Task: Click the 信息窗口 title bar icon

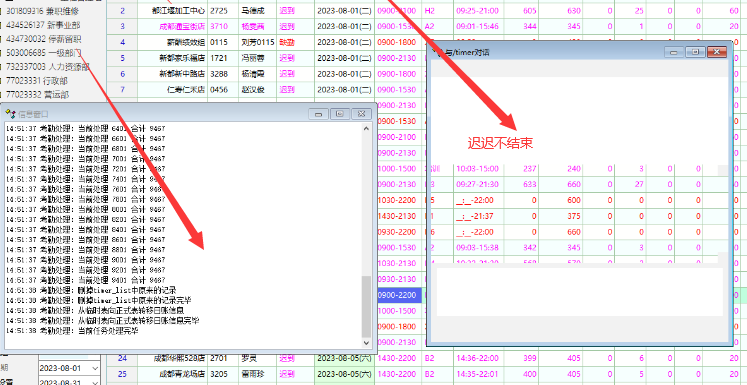Action: [10, 113]
